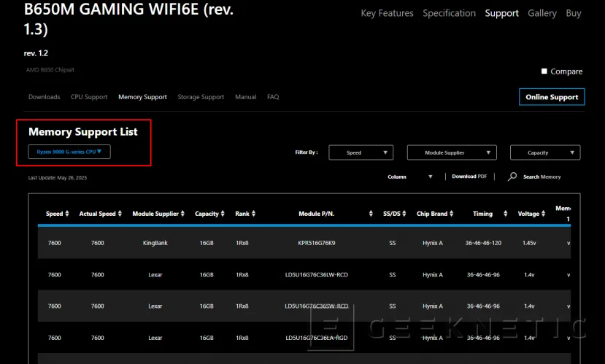Sort by Module P/N. column arrows
Viewport: 605px width, 364px height.
click(371, 214)
